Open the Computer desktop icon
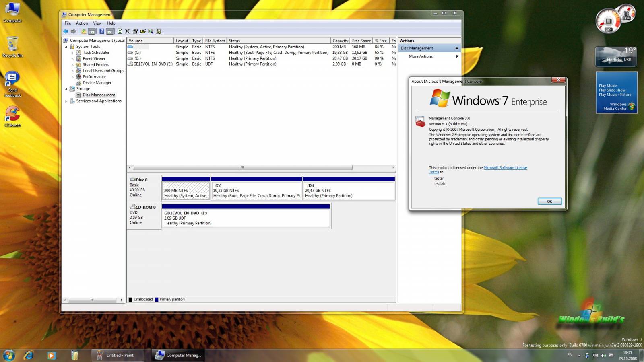The height and width of the screenshot is (362, 644). [12, 13]
